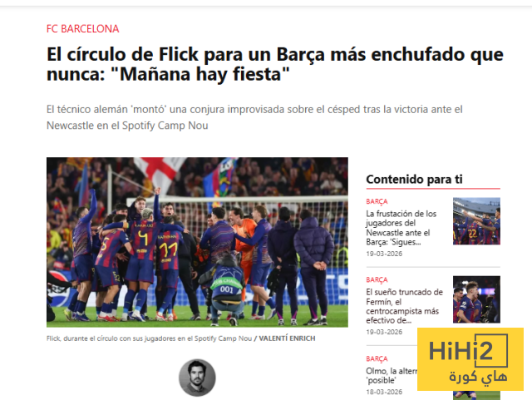Click the photo caption about Flick's circle
Image resolution: width=532 pixels, height=400 pixels.
(x=150, y=338)
